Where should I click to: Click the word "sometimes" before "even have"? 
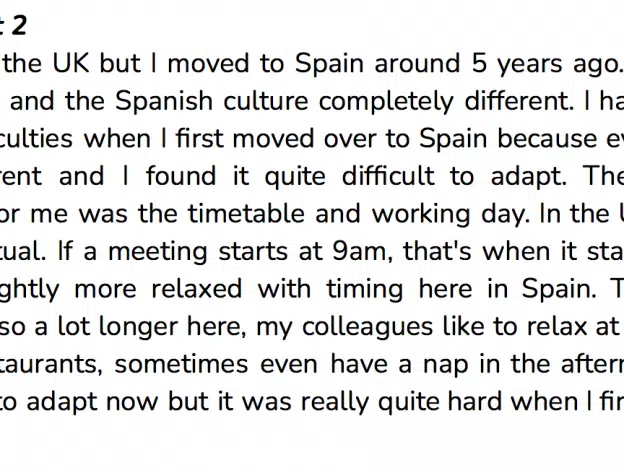(x=181, y=364)
